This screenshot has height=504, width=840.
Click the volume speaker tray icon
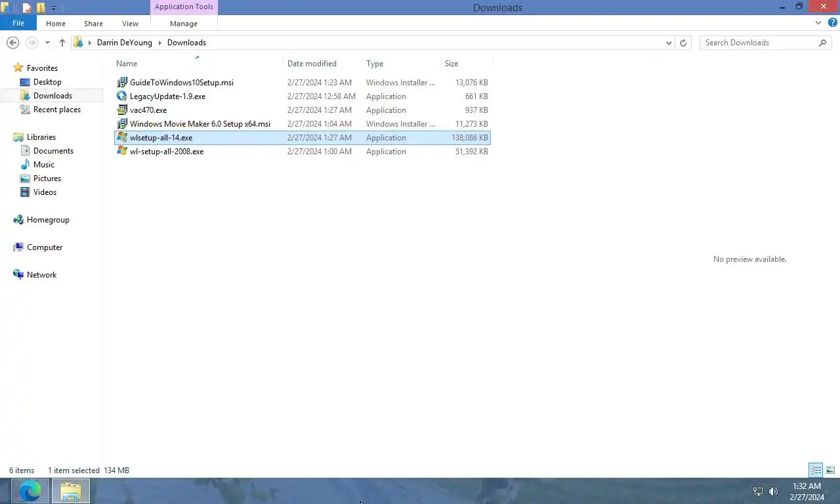click(774, 492)
